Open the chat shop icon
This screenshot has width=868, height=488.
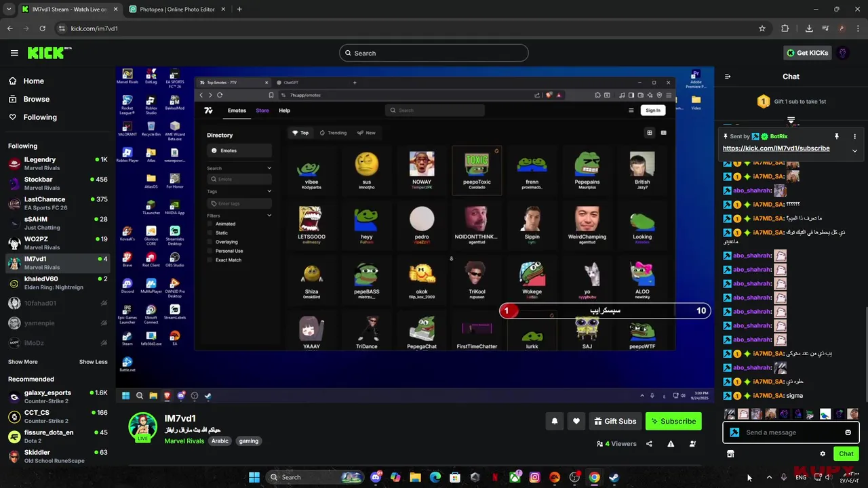tap(730, 453)
